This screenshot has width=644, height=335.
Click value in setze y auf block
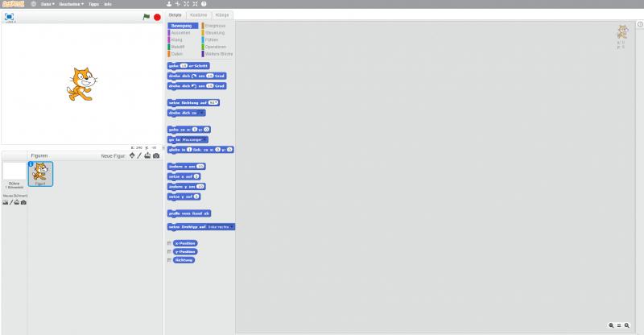click(x=196, y=196)
